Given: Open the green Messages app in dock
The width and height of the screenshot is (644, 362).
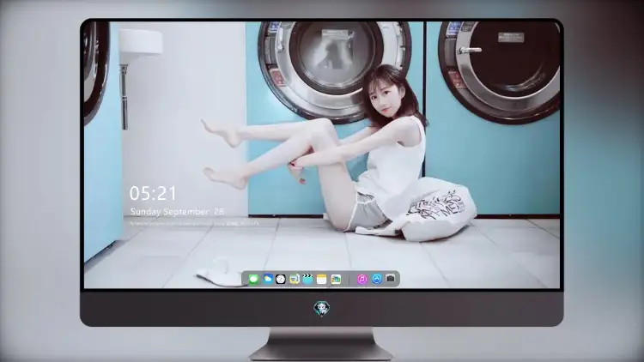Looking at the screenshot, I should point(253,280).
